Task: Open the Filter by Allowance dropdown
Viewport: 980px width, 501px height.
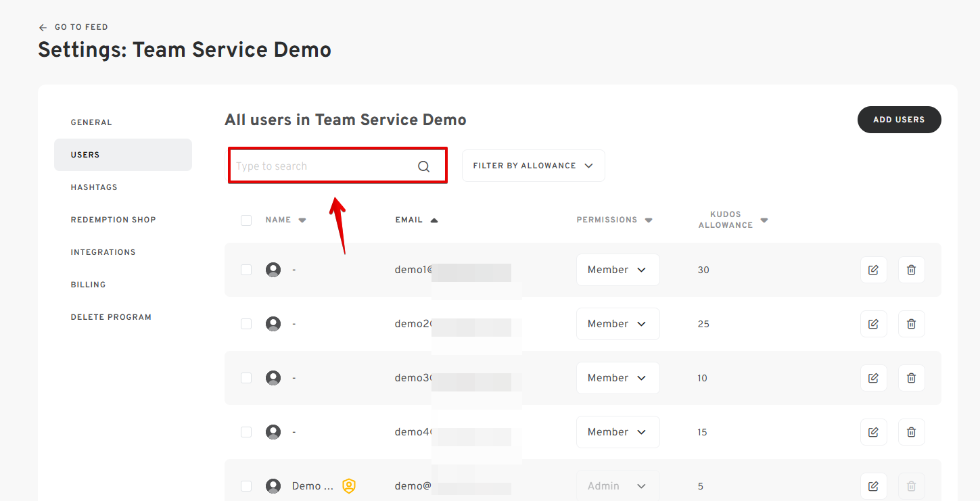Action: pos(533,165)
